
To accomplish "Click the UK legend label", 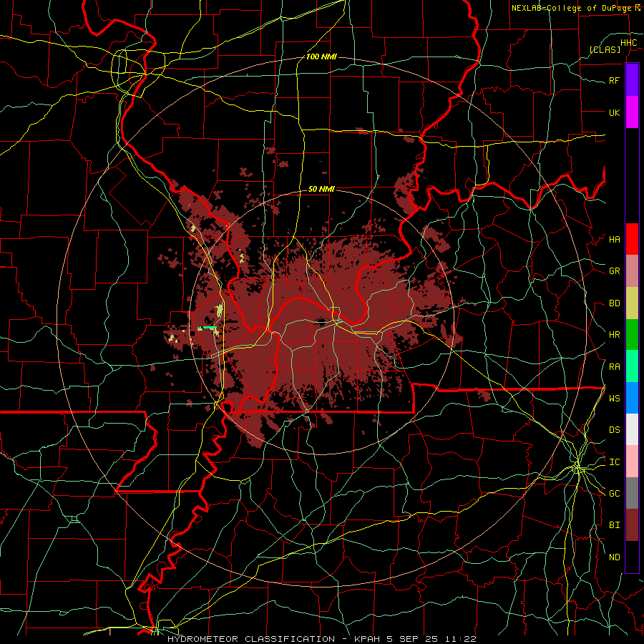I will pos(614,112).
